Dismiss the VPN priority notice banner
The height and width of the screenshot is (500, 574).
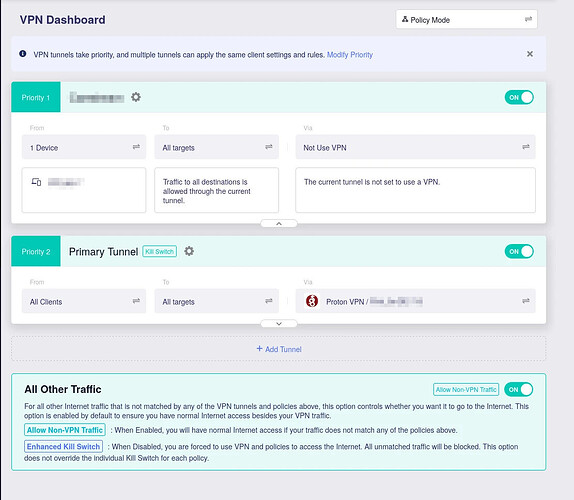click(x=529, y=54)
